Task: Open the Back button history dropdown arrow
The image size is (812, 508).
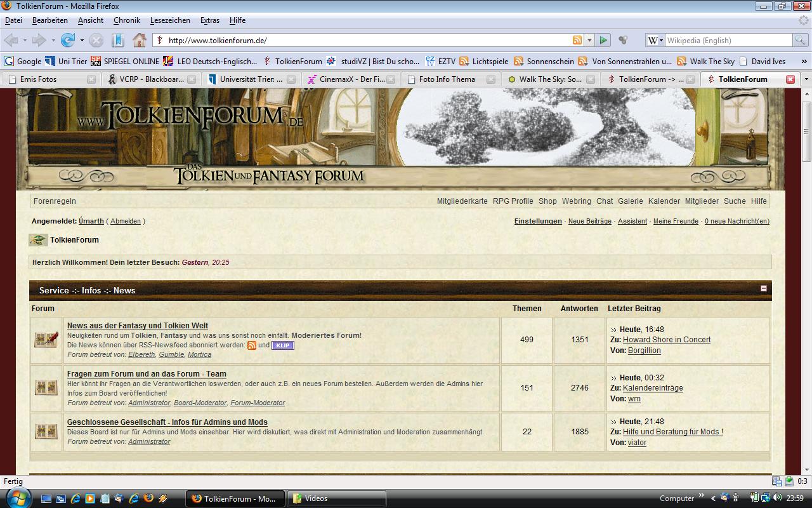Action: click(25, 40)
